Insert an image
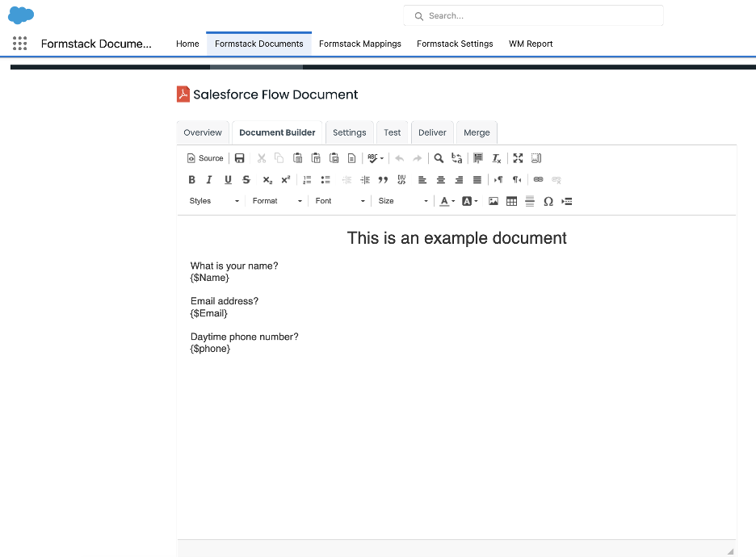The width and height of the screenshot is (756, 557). (493, 201)
